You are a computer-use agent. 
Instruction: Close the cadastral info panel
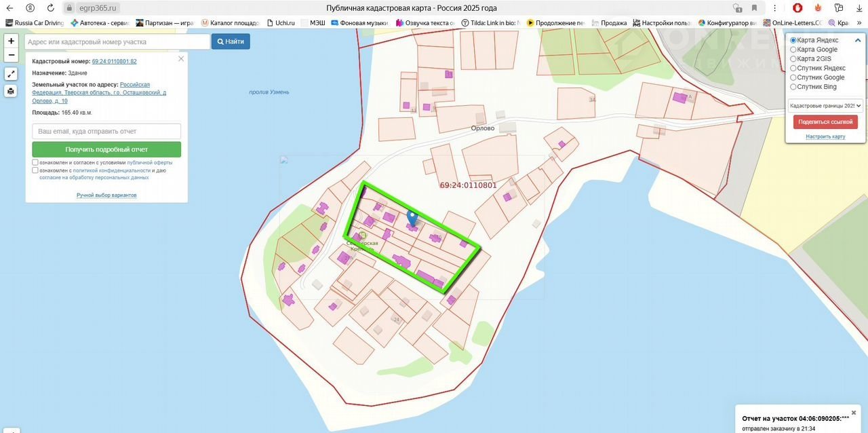181,59
